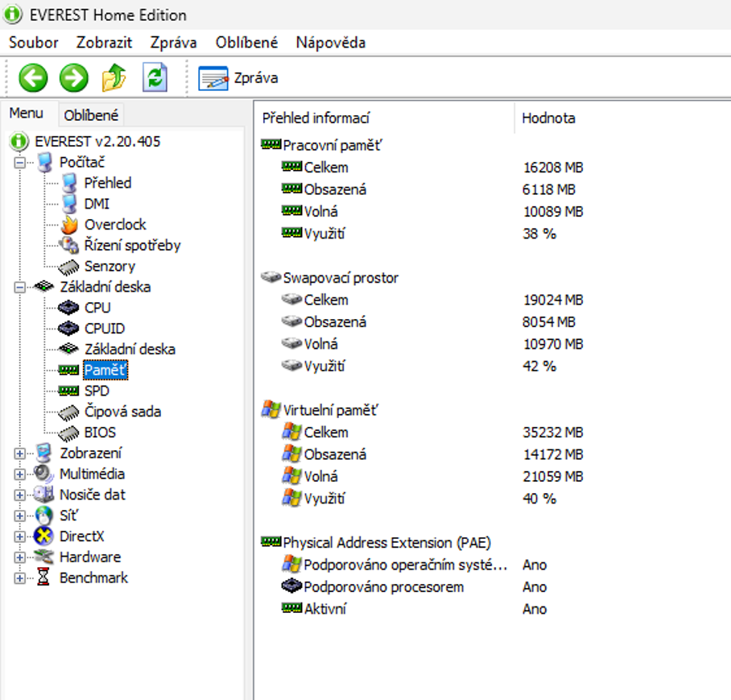Click the green forward navigation arrow
This screenshot has width=731, height=700.
pyautogui.click(x=73, y=77)
